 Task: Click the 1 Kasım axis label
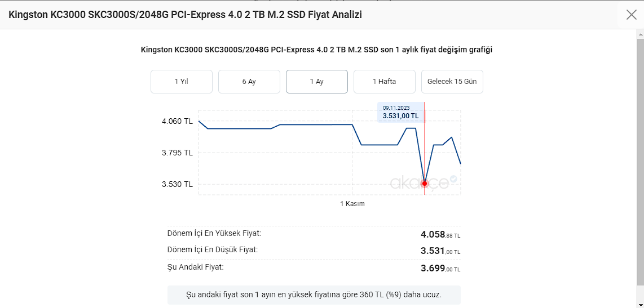point(352,204)
